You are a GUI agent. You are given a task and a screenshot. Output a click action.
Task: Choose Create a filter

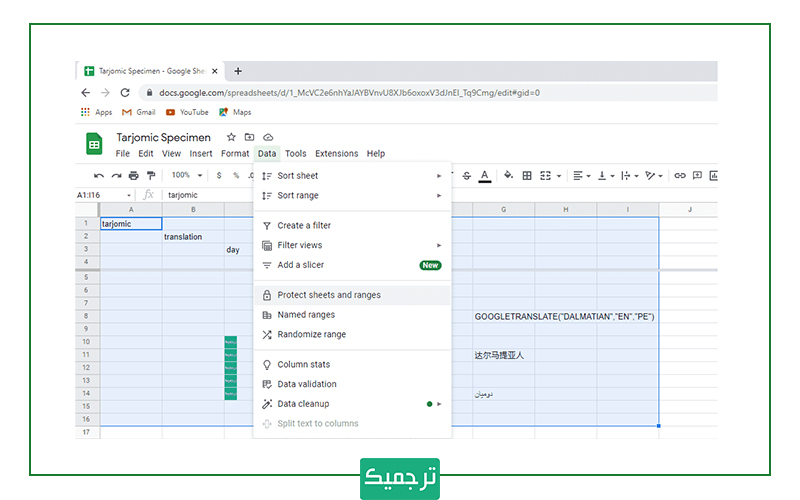point(352,226)
